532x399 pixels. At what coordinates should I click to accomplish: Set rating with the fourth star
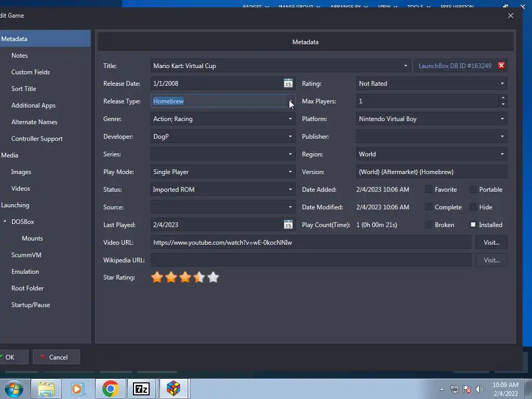199,277
